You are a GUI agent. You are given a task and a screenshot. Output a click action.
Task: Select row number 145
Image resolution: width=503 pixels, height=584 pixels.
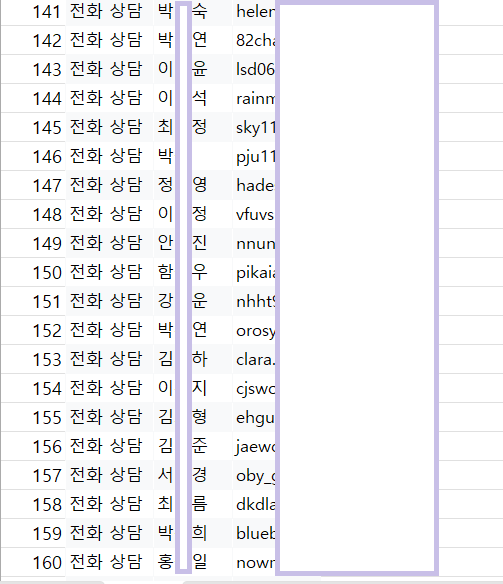click(x=47, y=127)
